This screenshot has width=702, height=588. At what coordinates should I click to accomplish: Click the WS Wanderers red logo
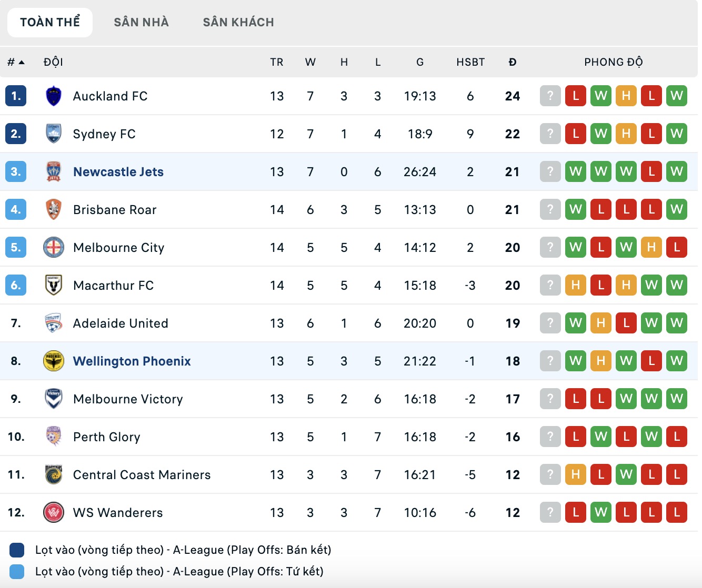pos(54,513)
